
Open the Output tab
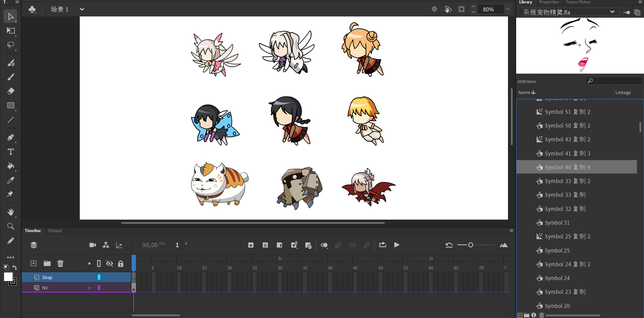(x=55, y=231)
